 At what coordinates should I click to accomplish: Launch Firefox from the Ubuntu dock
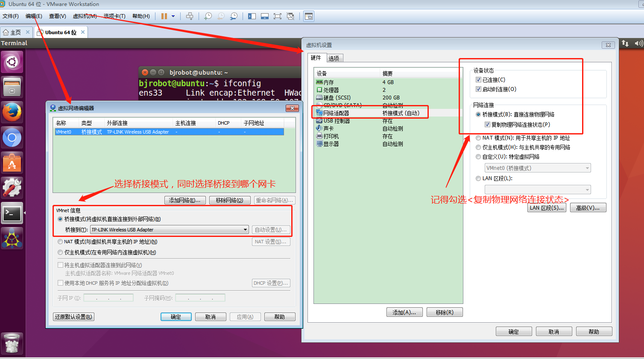click(12, 112)
